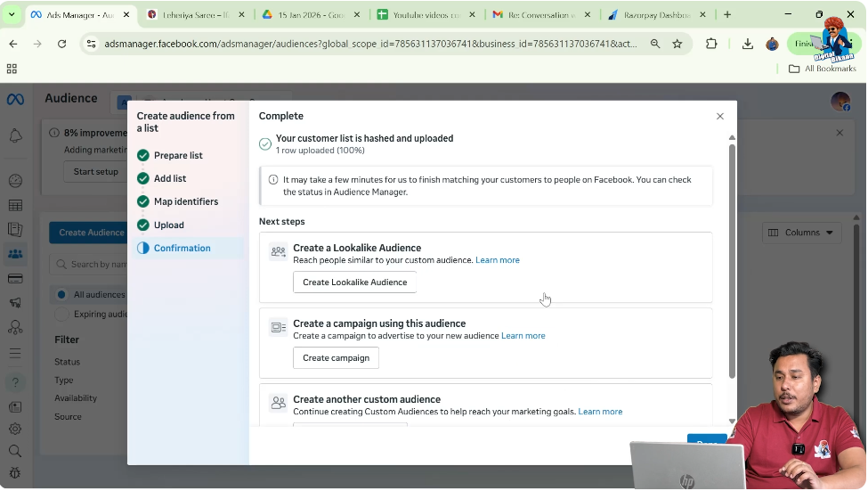This screenshot has width=868, height=491.
Task: Click Create Audience button behind dialog
Action: point(88,233)
